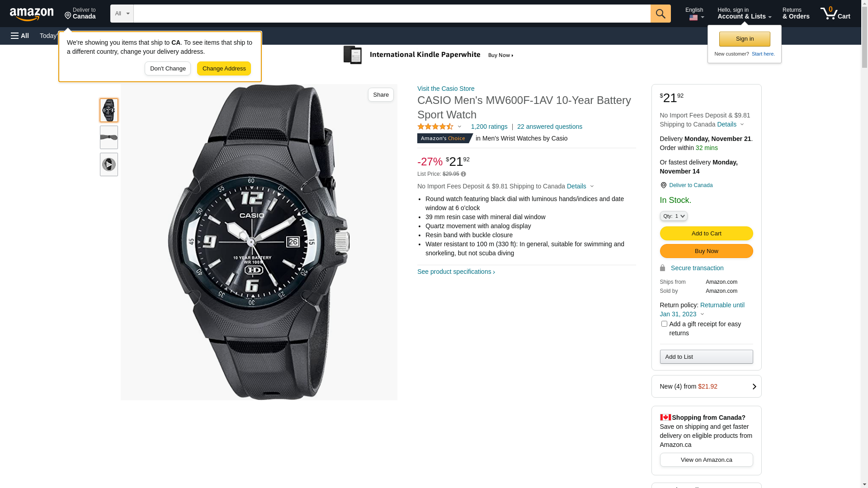Click the search magnifier button
This screenshot has width=868, height=488.
pos(660,14)
